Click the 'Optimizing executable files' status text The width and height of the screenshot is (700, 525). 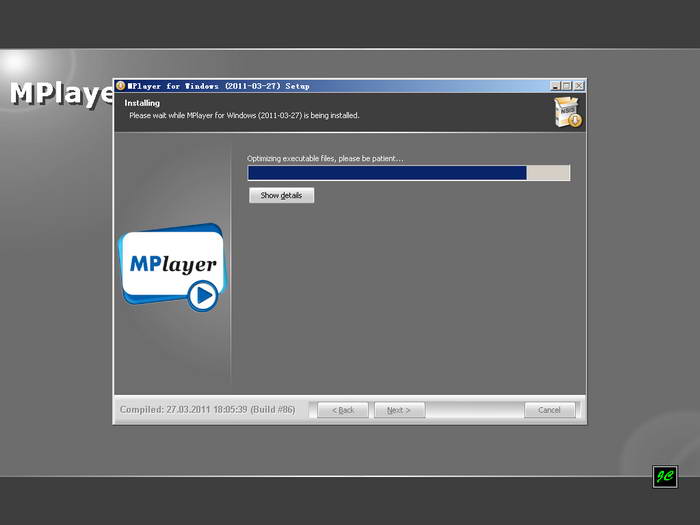(325, 158)
